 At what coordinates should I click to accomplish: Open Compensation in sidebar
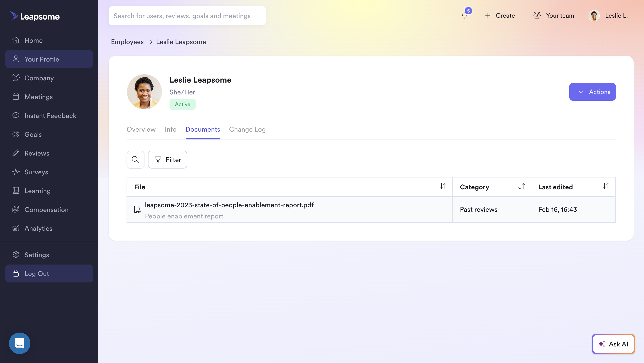(49, 209)
